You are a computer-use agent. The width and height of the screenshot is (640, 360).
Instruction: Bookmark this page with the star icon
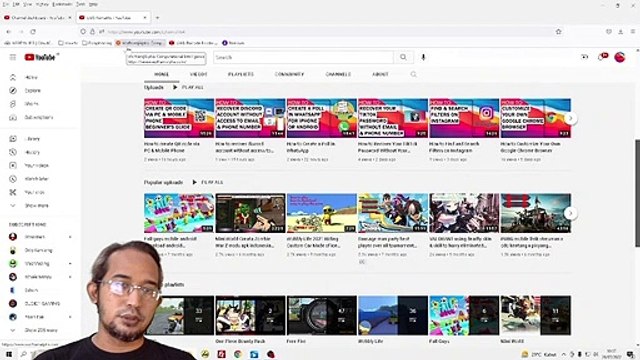coord(558,31)
